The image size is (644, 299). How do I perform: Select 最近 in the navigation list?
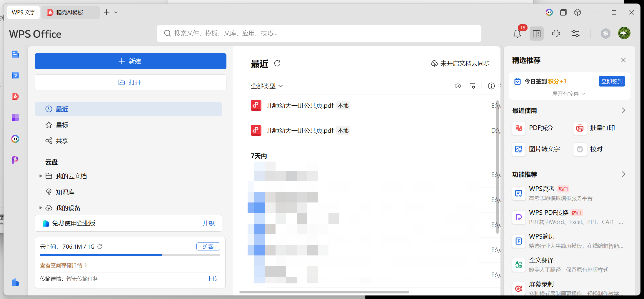click(129, 109)
